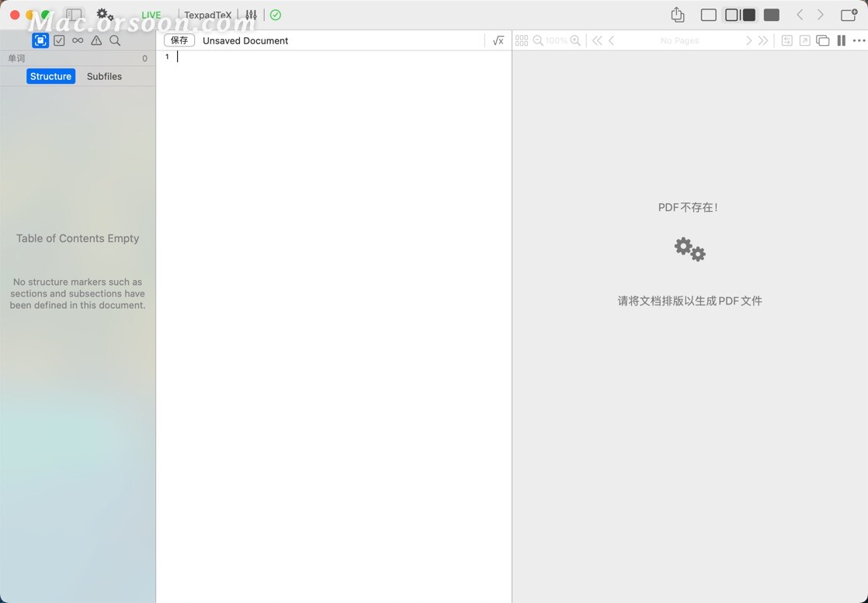
Task: Click the 保存 save button
Action: tap(179, 40)
